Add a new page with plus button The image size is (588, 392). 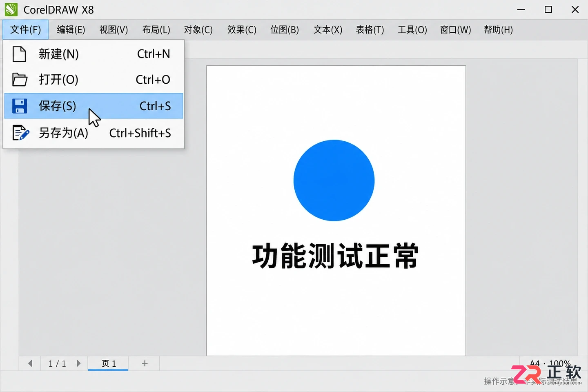(145, 363)
